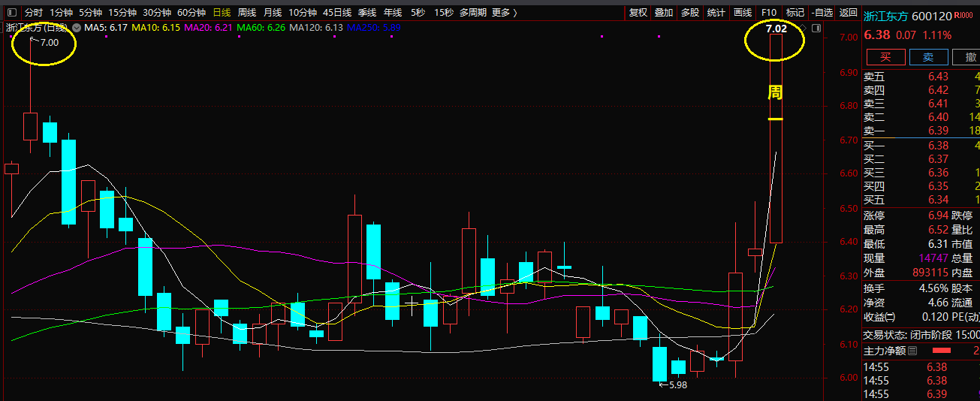This screenshot has height=401, width=980.
Task: Open the list icon beside 主力净额
Action: click(x=912, y=351)
